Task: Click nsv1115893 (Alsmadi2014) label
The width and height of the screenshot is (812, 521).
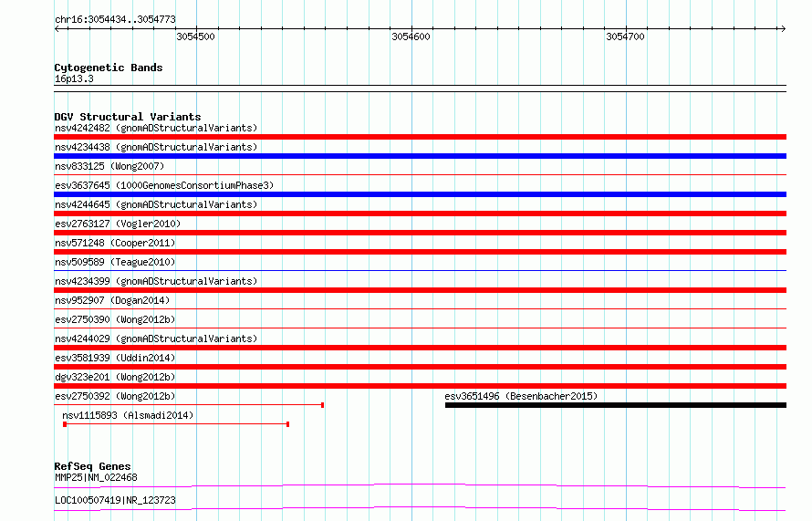Action: 128,415
